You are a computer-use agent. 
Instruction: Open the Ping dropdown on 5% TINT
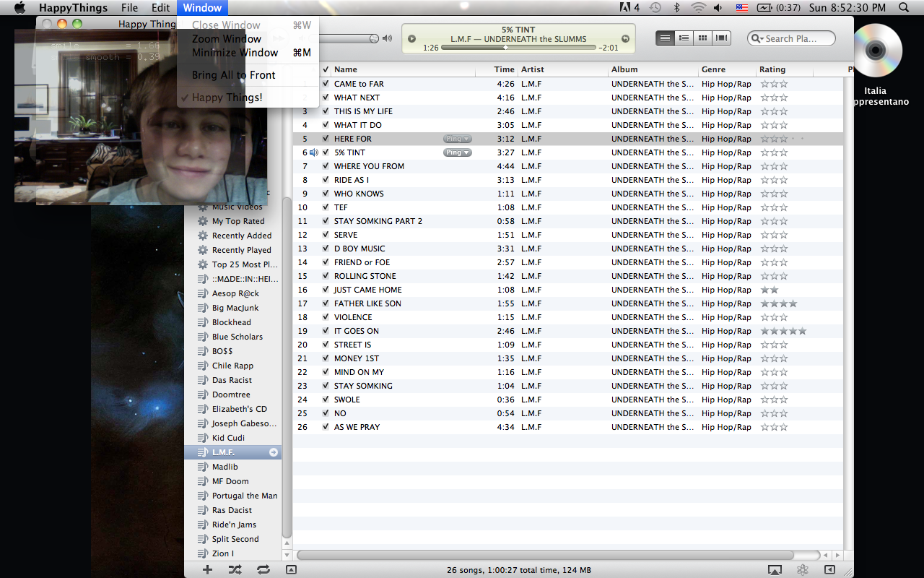pyautogui.click(x=458, y=152)
